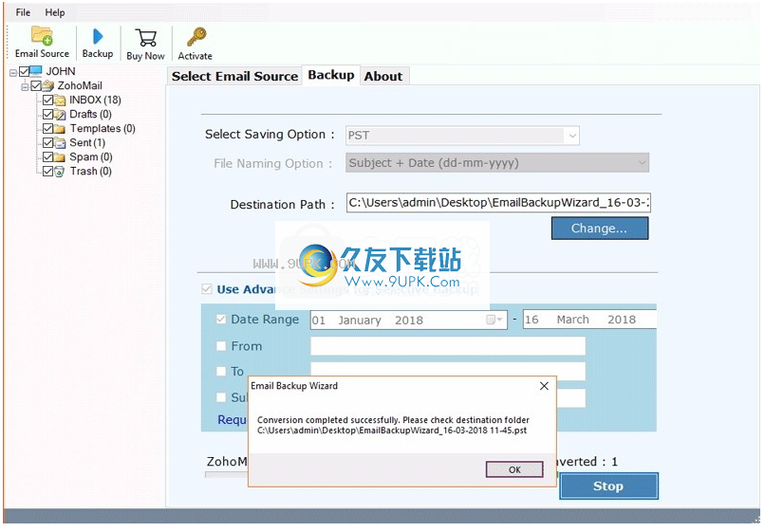Select the Sent folder icon
Viewport: 765px width, 532px height.
60,143
